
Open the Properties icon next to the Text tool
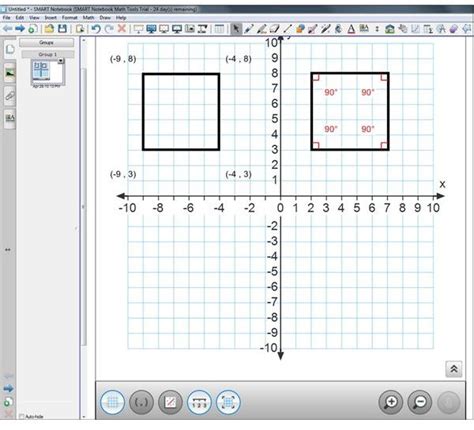[364, 29]
